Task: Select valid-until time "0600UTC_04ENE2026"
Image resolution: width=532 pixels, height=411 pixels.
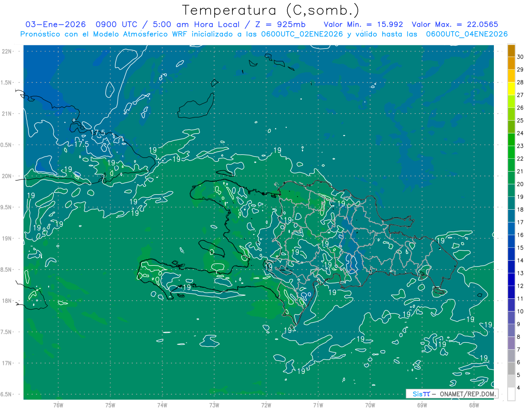Action: point(467,34)
